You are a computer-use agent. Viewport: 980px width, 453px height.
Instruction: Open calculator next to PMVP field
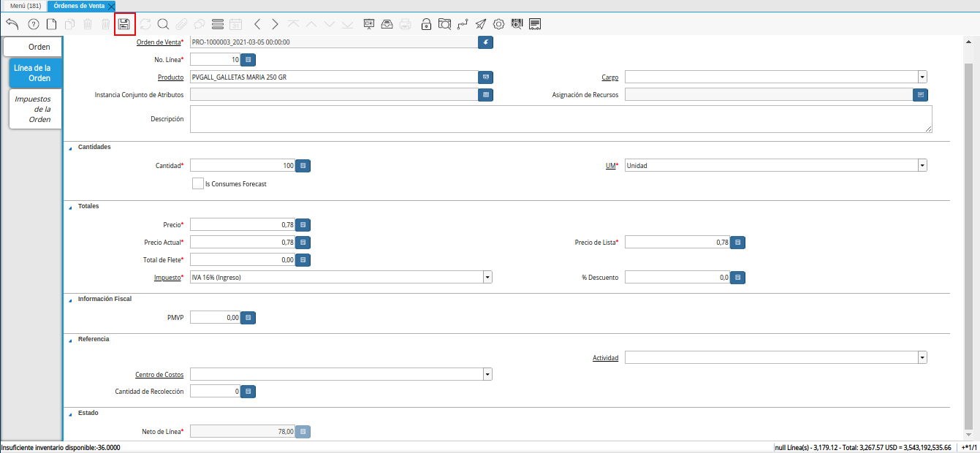click(248, 318)
